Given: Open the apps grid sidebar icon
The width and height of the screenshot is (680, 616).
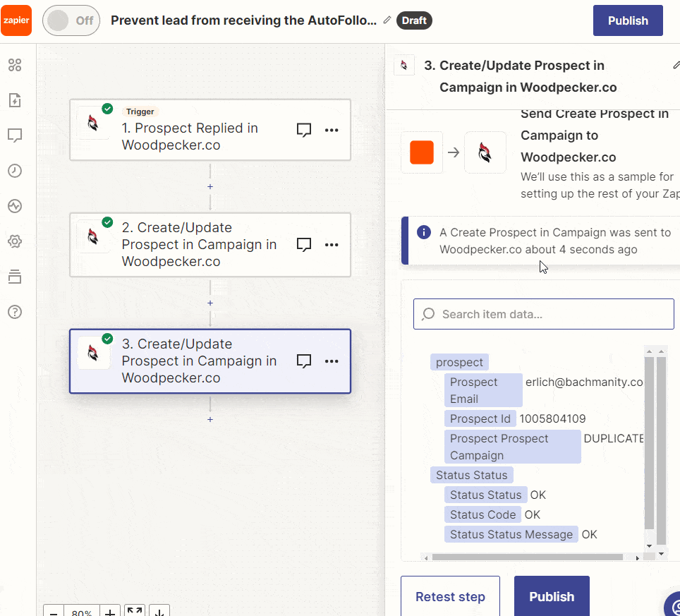Looking at the screenshot, I should pos(15,65).
